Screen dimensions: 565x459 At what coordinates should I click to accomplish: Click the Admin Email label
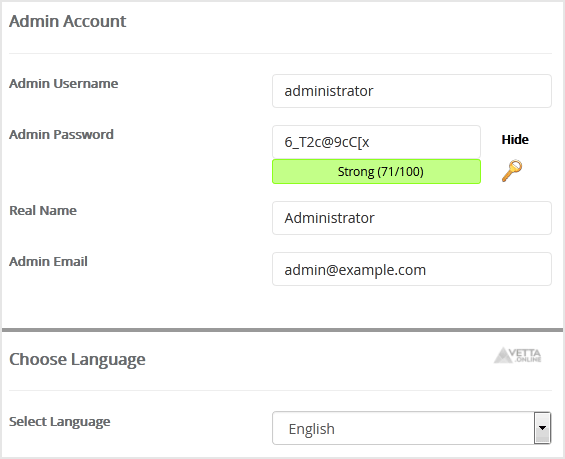[x=48, y=262]
